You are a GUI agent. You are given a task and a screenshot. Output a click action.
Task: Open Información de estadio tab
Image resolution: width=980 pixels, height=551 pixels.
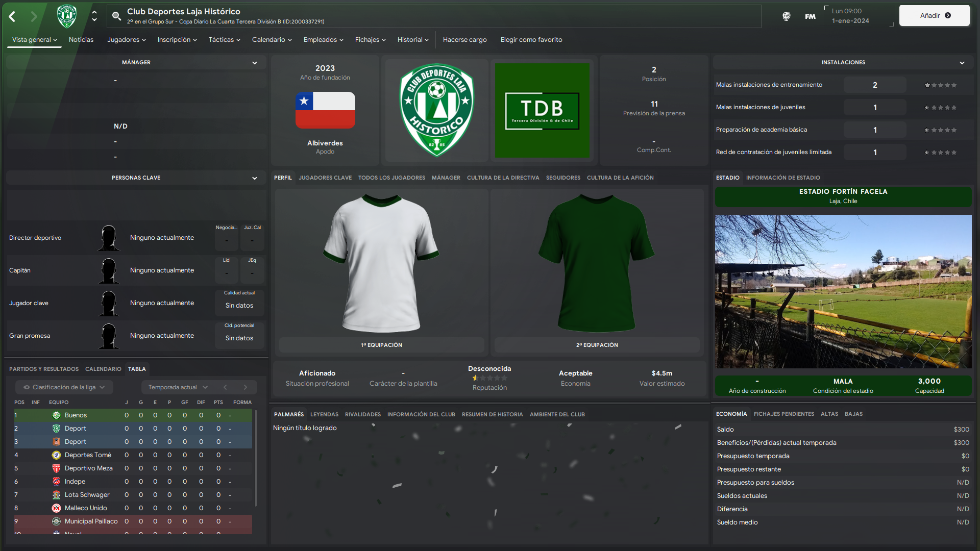[x=783, y=178]
